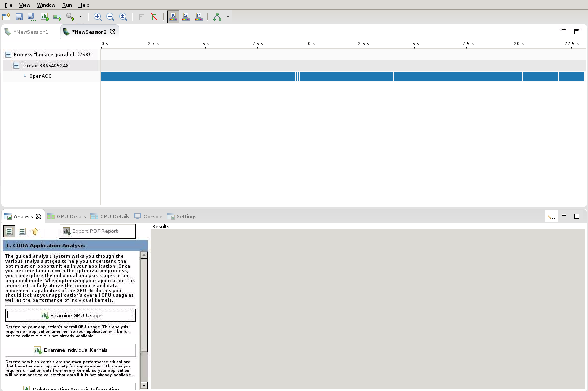
Task: Toggle the K color-coding button
Action: 173,17
